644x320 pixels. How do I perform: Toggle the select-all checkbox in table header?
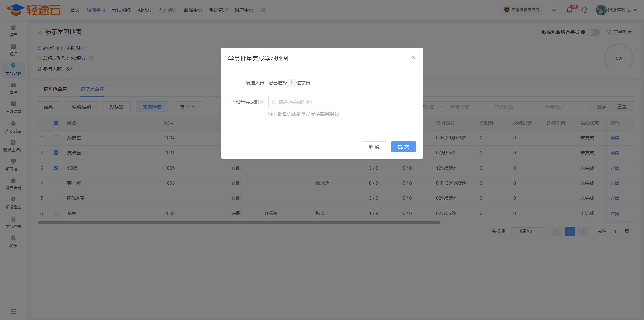[56, 123]
